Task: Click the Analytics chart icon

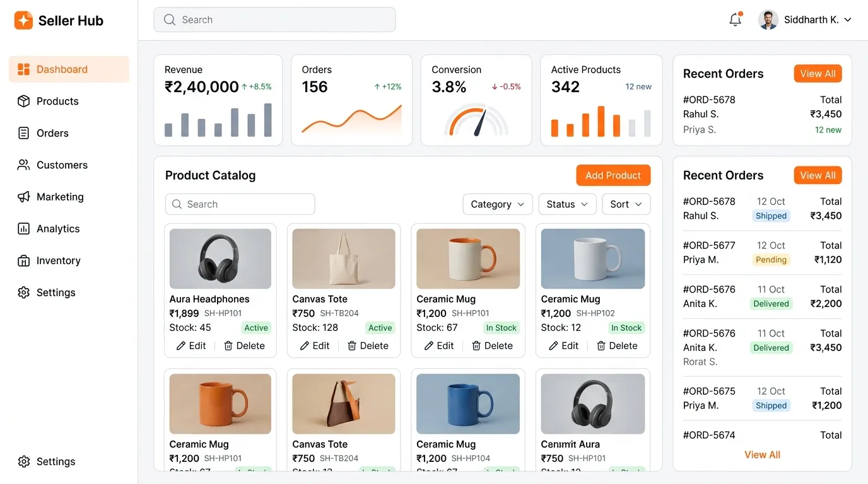Action: tap(23, 229)
